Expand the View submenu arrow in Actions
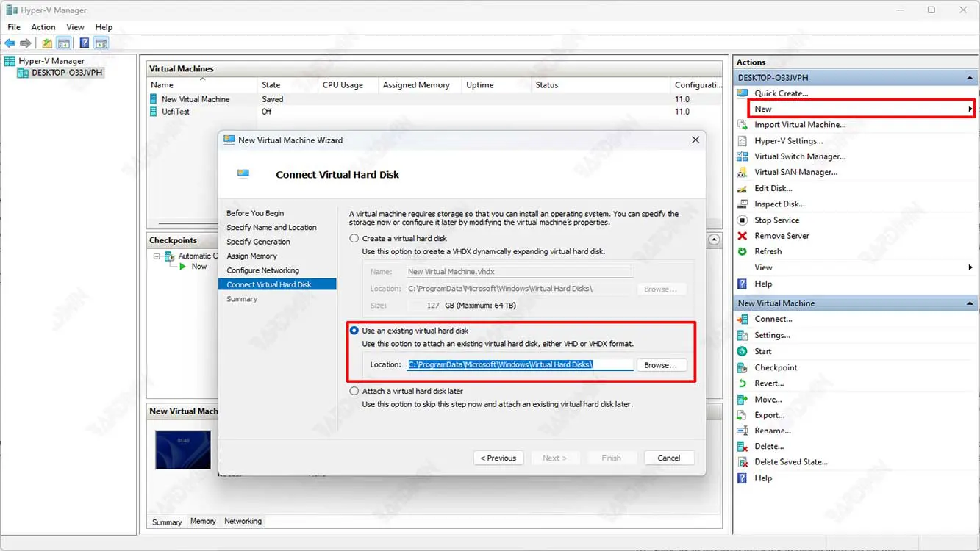The height and width of the screenshot is (551, 980). (970, 267)
